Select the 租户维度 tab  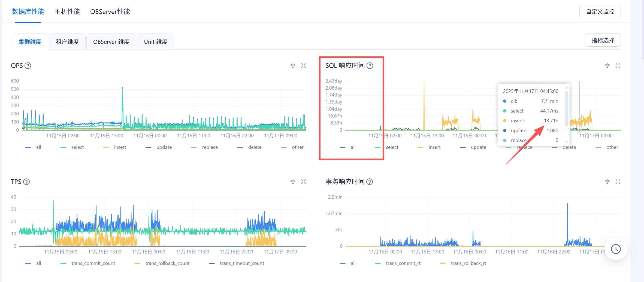pyautogui.click(x=67, y=42)
